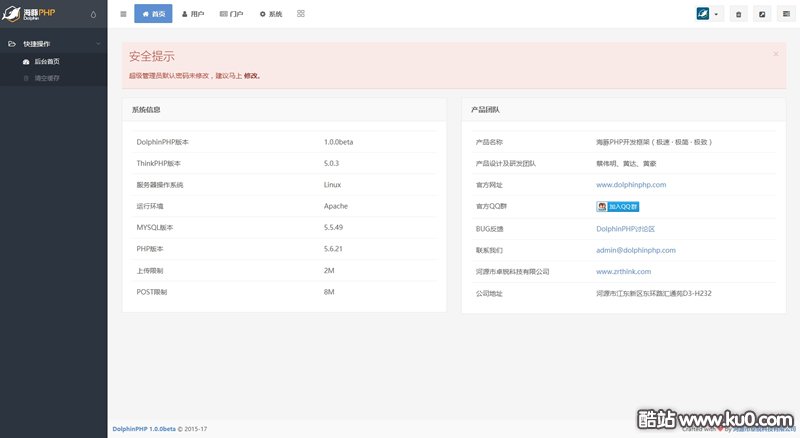Switch to the 首页 tab
This screenshot has height=438, width=800.
tap(153, 14)
